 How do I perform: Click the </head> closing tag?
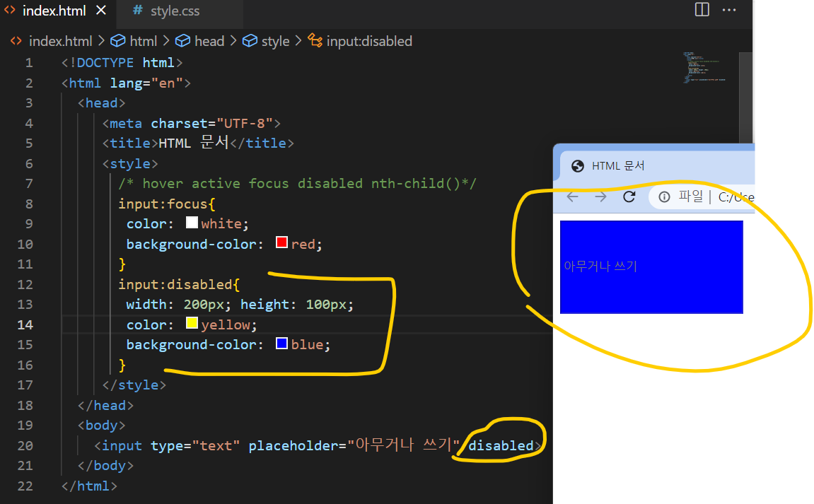106,405
